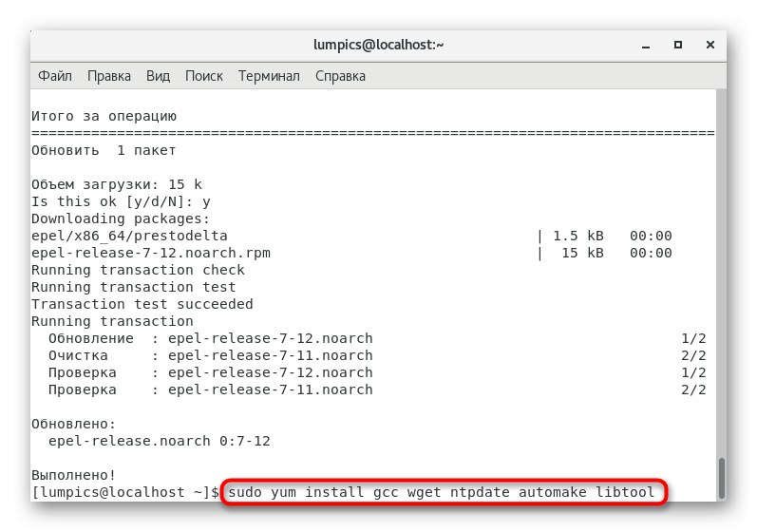Click the Обновление epel-release-7-12.noarch row
Viewport: 757px width, 532px height.
[x=377, y=338]
